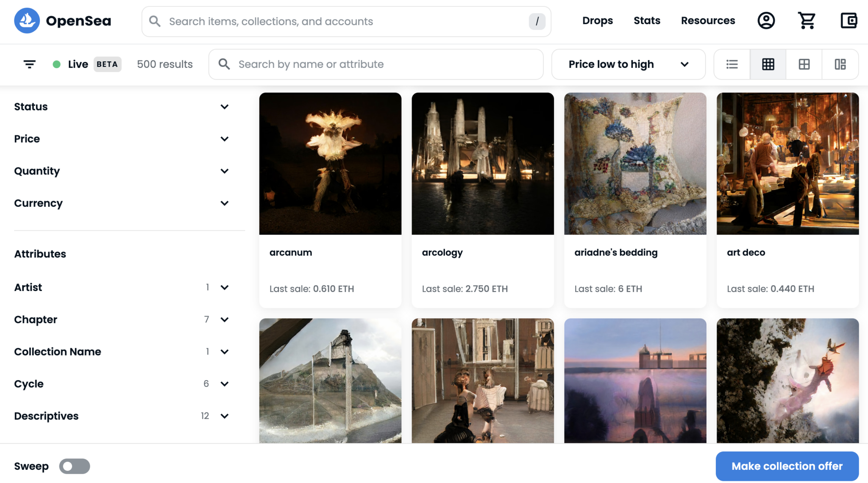Open the shopping cart
This screenshot has height=483, width=868.
(807, 20)
